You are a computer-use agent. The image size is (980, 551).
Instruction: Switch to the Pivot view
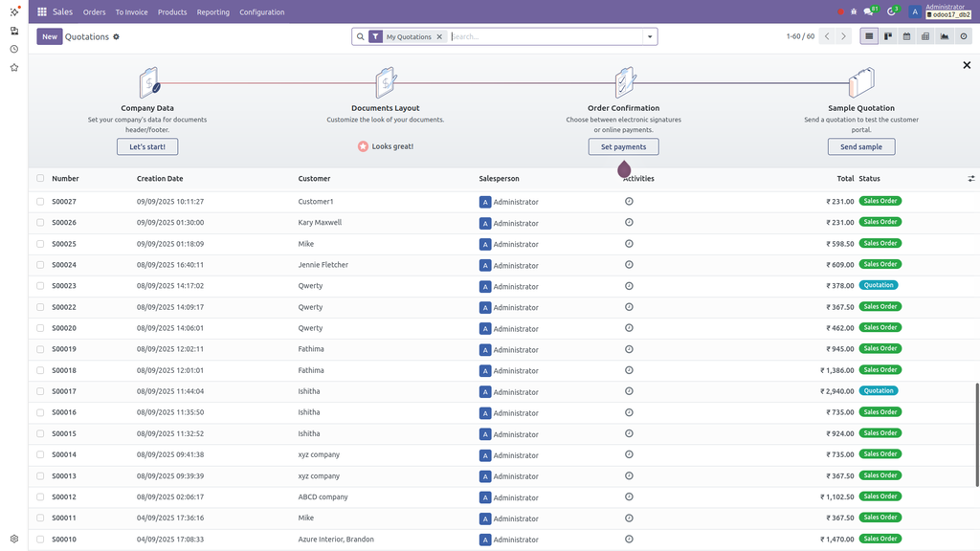pyautogui.click(x=924, y=36)
